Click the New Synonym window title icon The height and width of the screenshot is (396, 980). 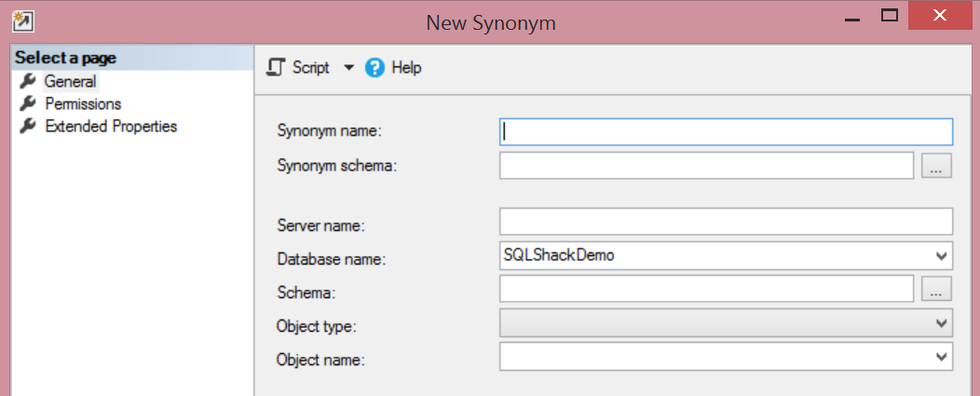(x=18, y=18)
